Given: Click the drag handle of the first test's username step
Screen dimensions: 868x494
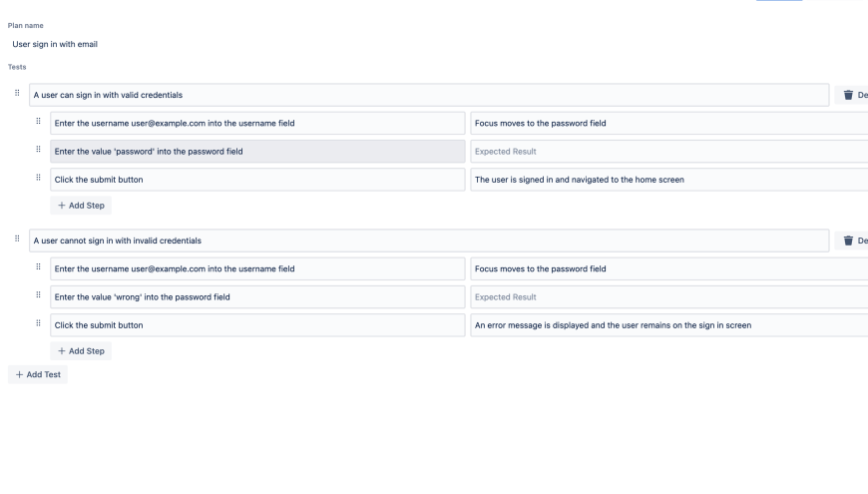Looking at the screenshot, I should click(x=39, y=123).
